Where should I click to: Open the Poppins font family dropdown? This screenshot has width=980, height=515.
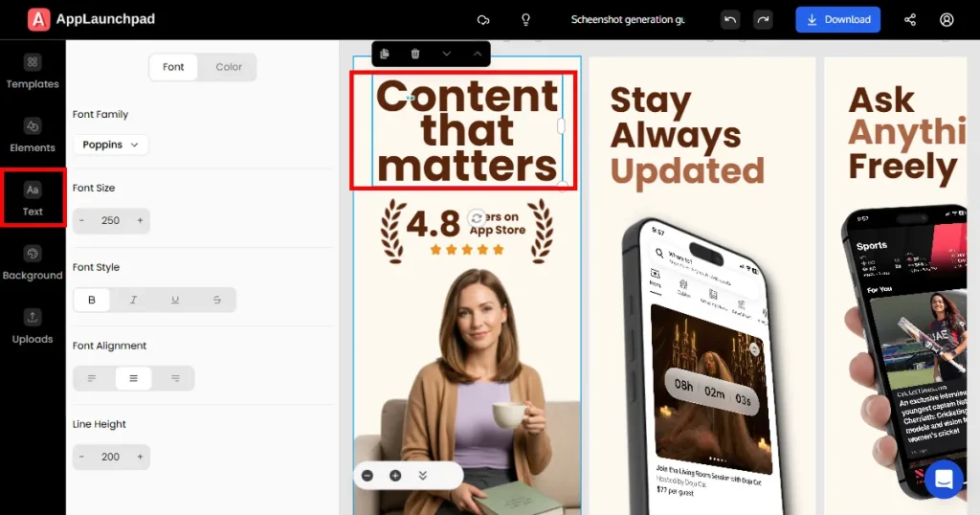[x=111, y=145]
